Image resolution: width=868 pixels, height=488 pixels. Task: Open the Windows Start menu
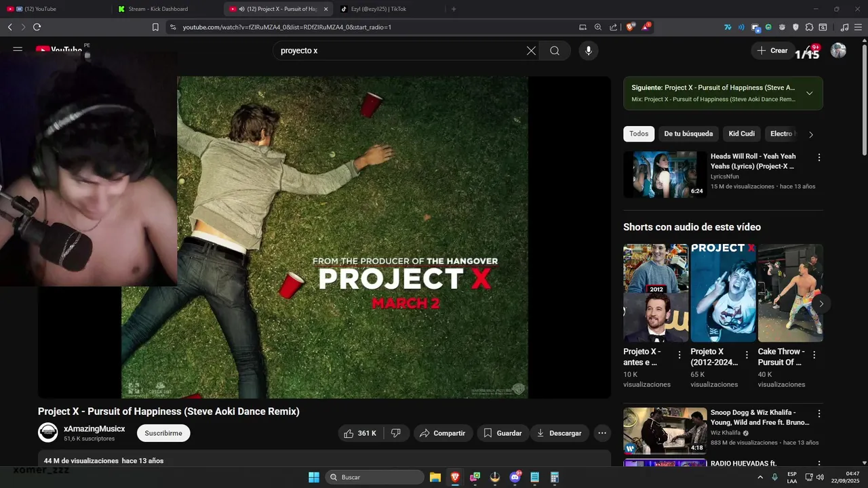[x=314, y=477]
